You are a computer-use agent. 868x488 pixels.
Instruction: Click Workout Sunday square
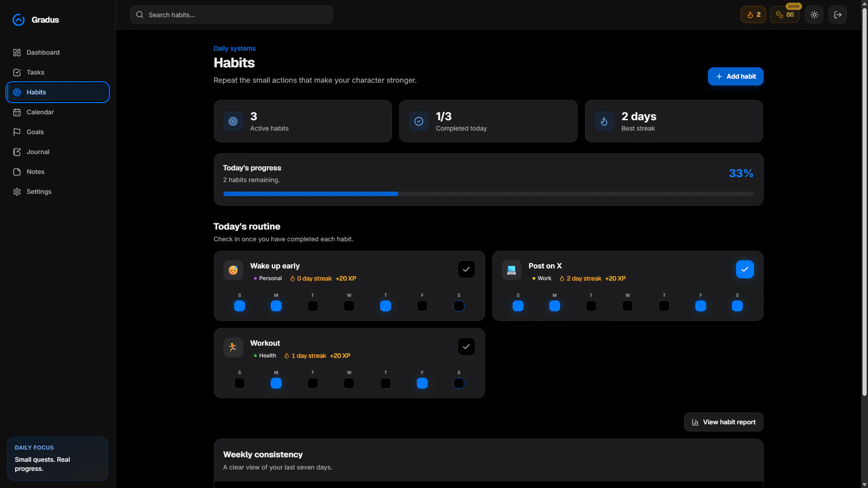coord(240,383)
